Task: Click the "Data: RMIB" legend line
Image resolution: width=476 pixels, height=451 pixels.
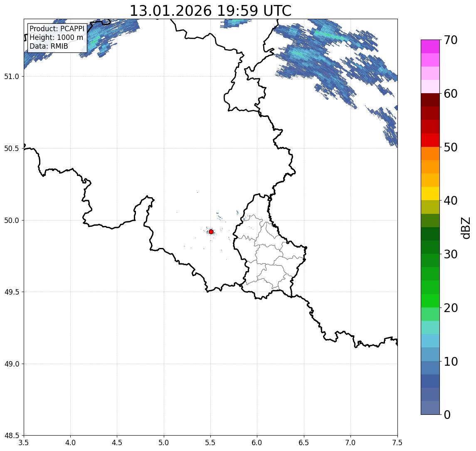Action: click(49, 46)
